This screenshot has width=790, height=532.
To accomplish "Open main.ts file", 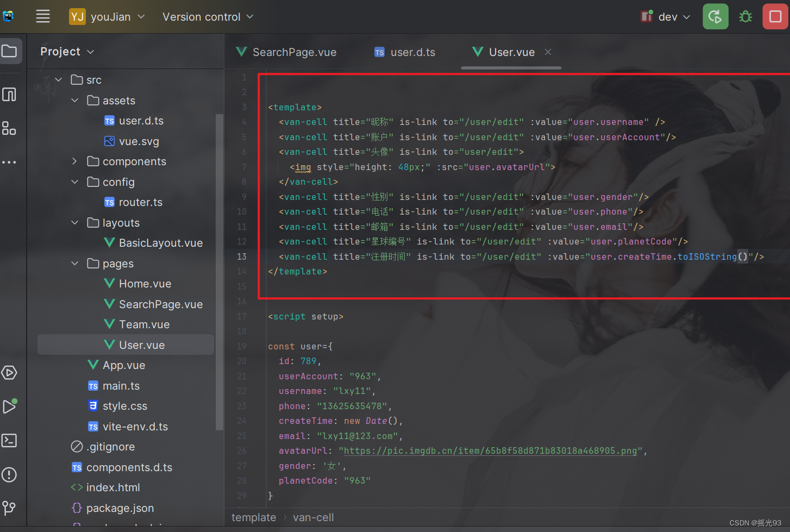I will pyautogui.click(x=114, y=386).
